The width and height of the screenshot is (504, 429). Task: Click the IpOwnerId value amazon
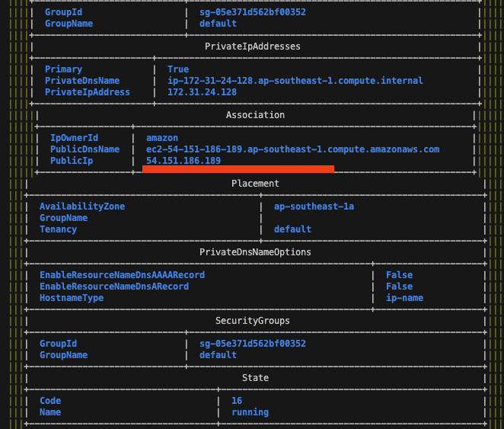162,138
